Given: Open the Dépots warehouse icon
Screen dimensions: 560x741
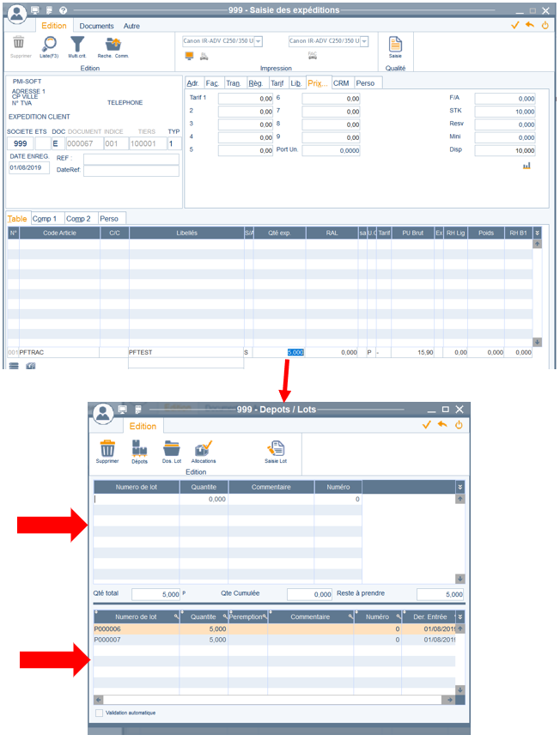Looking at the screenshot, I should point(139,448).
